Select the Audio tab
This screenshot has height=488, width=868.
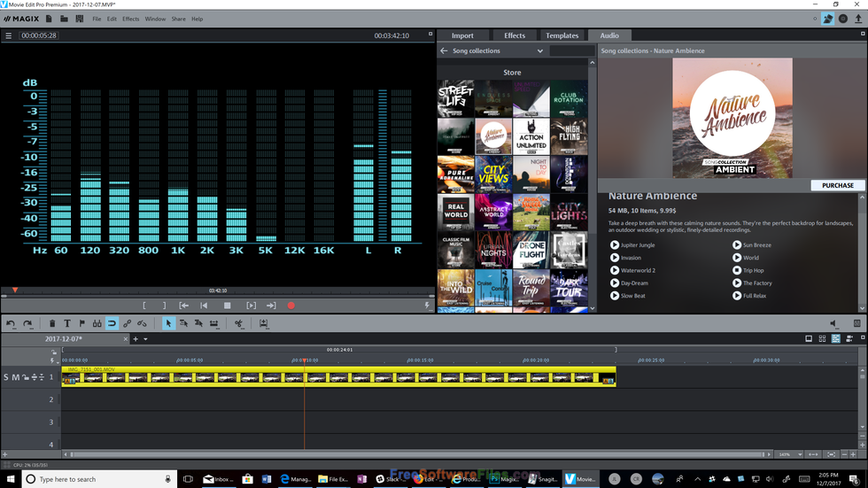609,35
